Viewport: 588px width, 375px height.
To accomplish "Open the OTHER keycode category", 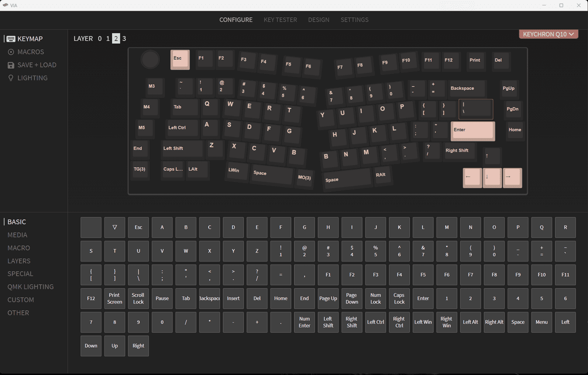I will 18,313.
